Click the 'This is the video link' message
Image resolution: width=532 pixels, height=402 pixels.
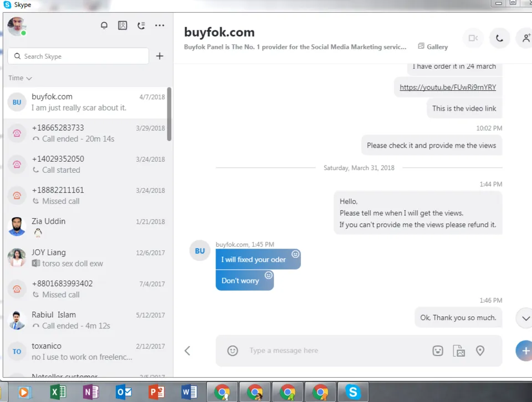(x=464, y=109)
